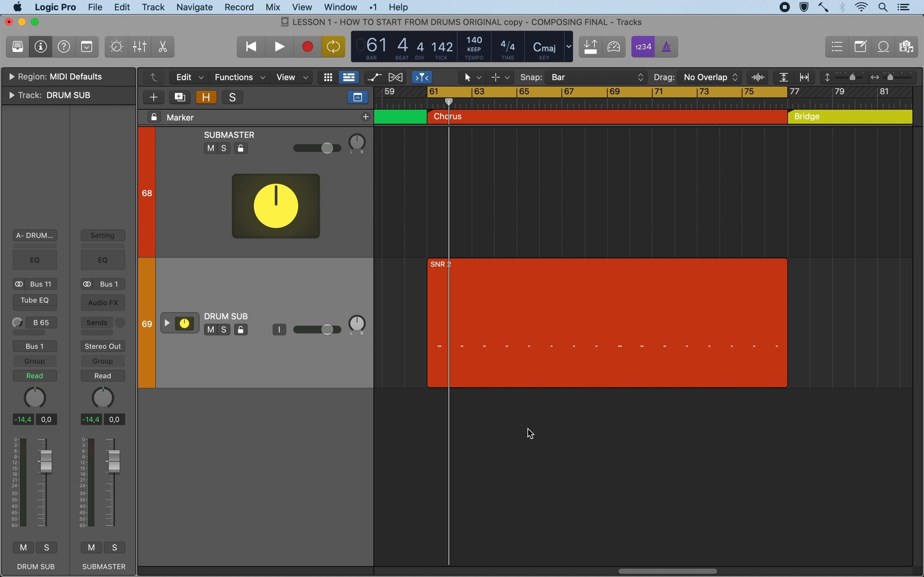Toggle Cycle mode on
Image resolution: width=924 pixels, height=577 pixels.
334,47
